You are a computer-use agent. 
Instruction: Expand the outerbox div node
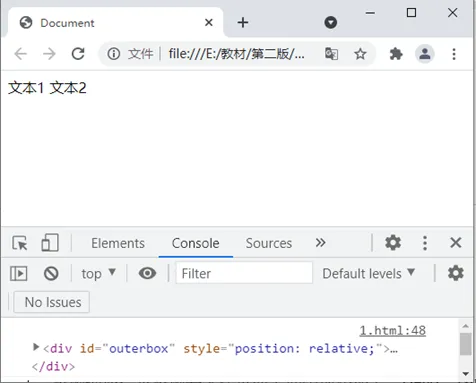[36, 347]
